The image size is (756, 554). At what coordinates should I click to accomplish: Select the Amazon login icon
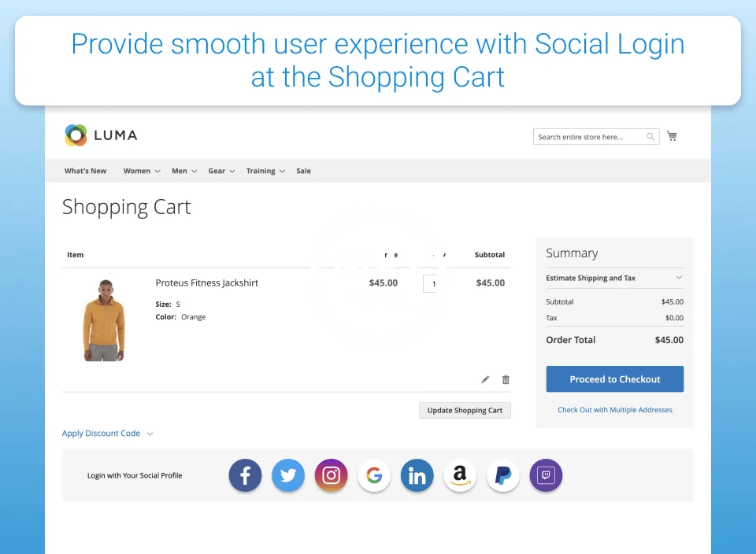coord(460,475)
